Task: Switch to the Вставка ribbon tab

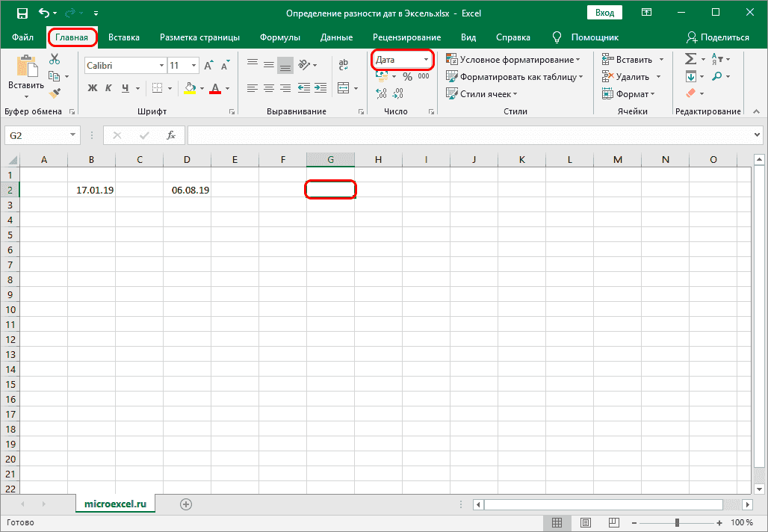Action: [124, 37]
